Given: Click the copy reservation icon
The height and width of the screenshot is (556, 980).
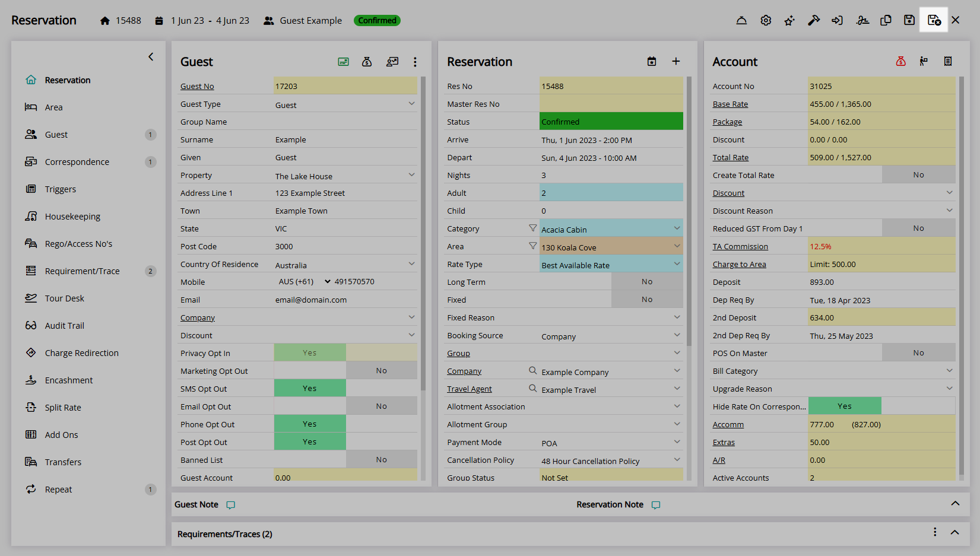Looking at the screenshot, I should [x=886, y=21].
